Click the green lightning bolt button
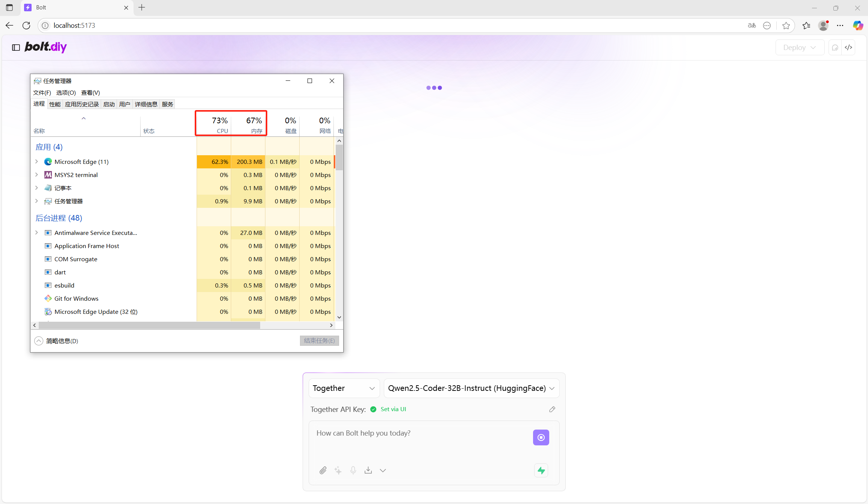868x504 pixels. [541, 470]
